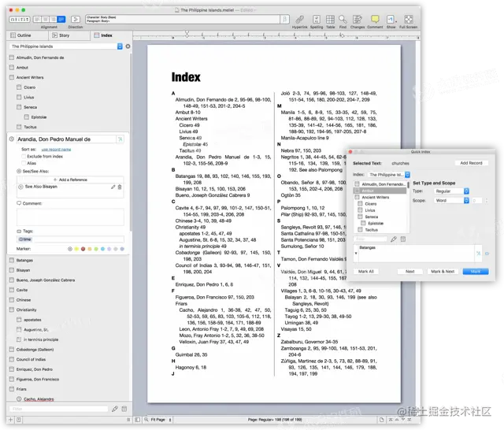Click the plus button at sidebar bottom-left
Viewport: 504px width, 430px height.
coord(10,420)
